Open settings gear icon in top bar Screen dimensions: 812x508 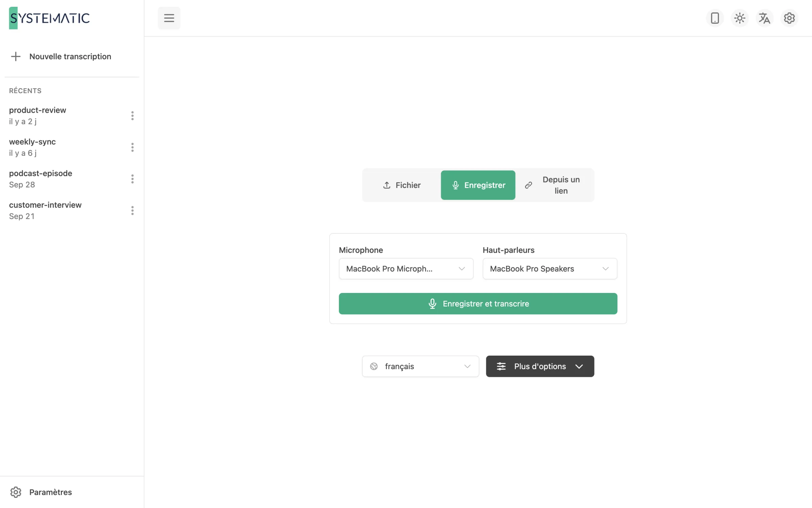pyautogui.click(x=789, y=18)
